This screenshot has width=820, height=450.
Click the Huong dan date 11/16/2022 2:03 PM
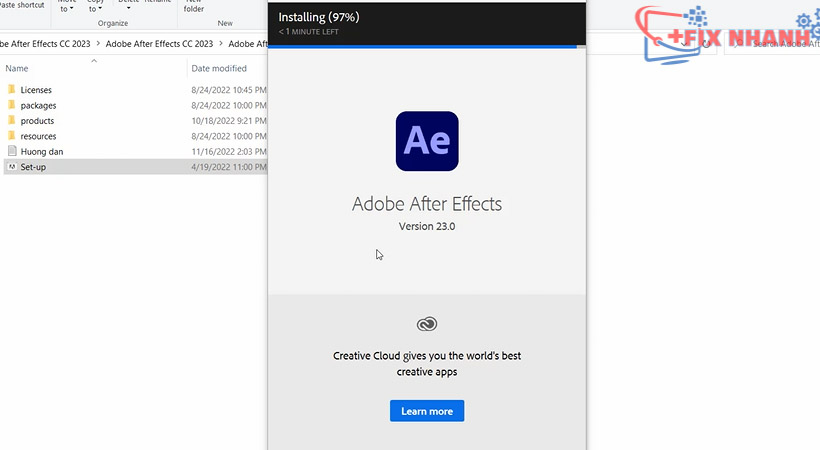click(229, 152)
